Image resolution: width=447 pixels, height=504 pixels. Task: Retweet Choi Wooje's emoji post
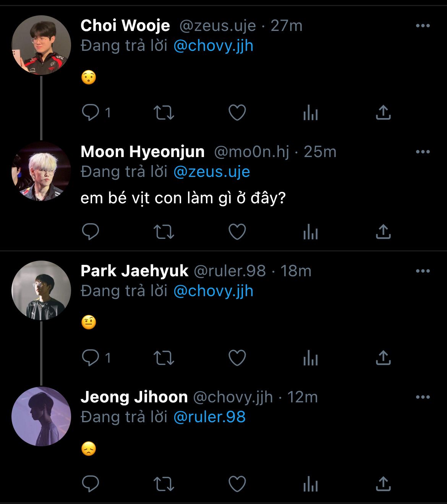pyautogui.click(x=164, y=113)
